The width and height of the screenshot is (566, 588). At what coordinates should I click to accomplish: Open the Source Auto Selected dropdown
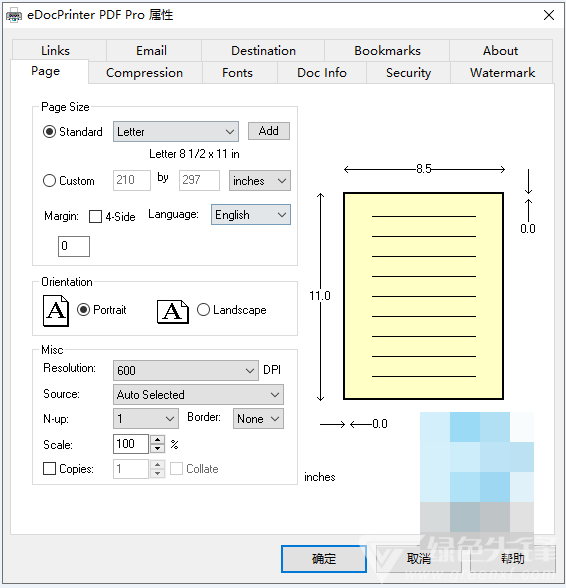(x=198, y=394)
